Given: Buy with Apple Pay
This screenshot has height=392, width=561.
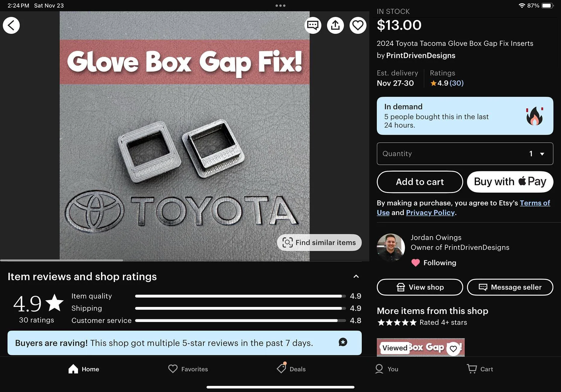Looking at the screenshot, I should pyautogui.click(x=510, y=182).
